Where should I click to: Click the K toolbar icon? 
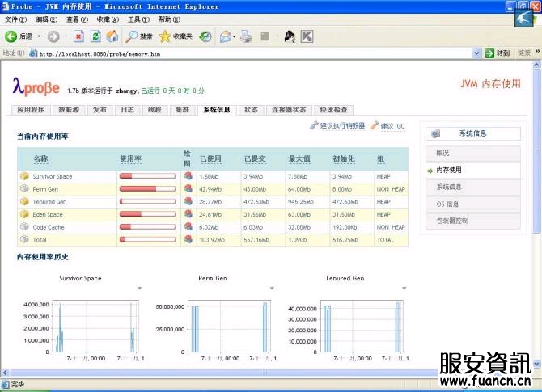click(307, 36)
